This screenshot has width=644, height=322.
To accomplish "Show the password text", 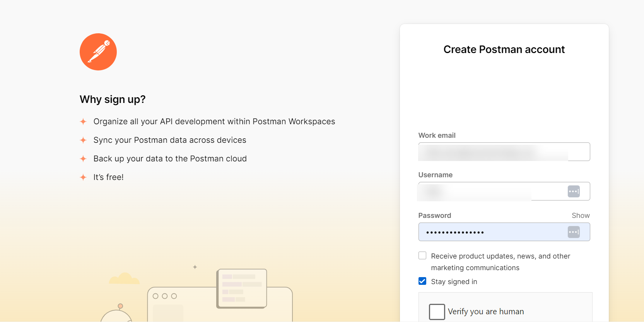I will tap(581, 216).
